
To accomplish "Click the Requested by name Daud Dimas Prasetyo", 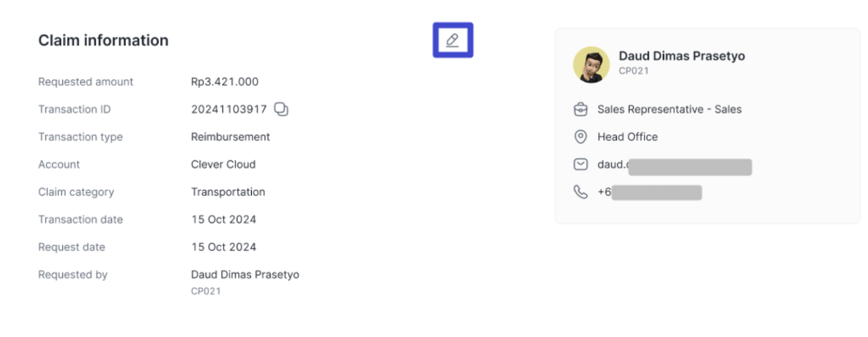I will [245, 275].
